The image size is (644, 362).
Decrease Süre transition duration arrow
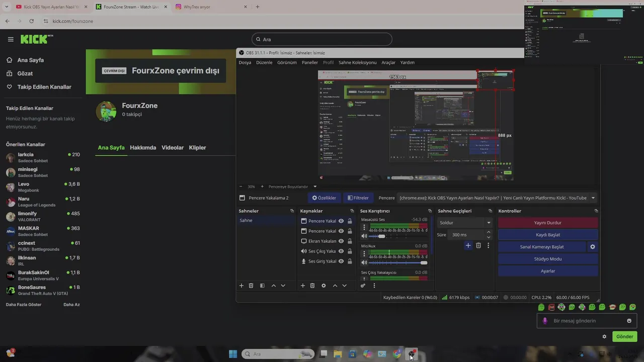click(x=489, y=237)
